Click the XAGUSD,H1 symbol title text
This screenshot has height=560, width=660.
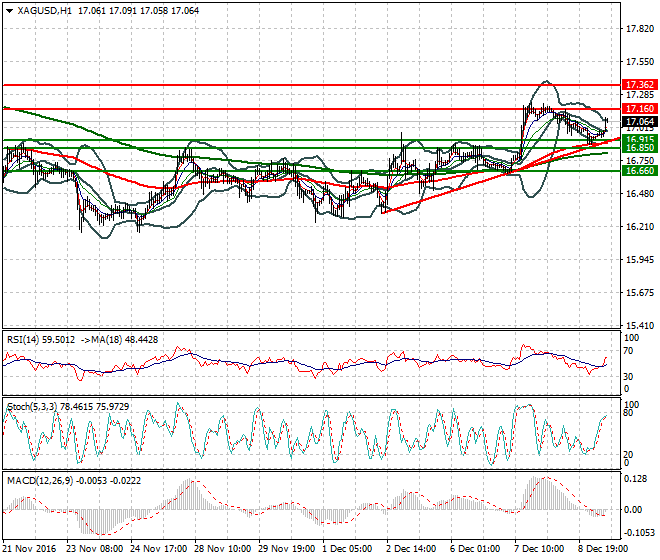pos(44,11)
